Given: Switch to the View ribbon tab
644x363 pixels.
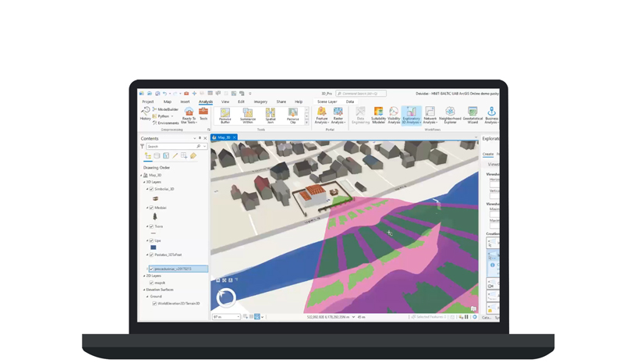Looking at the screenshot, I should click(225, 101).
